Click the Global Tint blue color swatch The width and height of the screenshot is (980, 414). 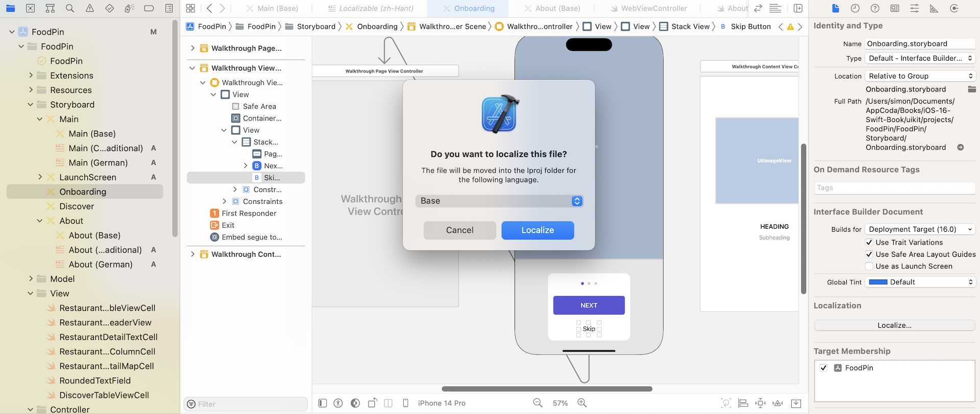[x=878, y=282]
